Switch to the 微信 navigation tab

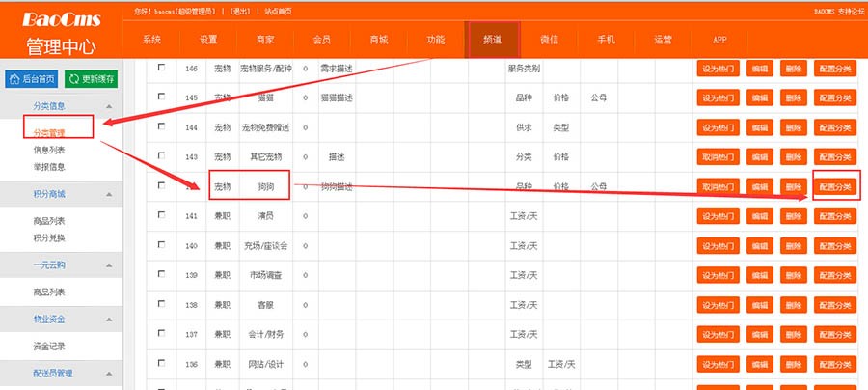550,40
